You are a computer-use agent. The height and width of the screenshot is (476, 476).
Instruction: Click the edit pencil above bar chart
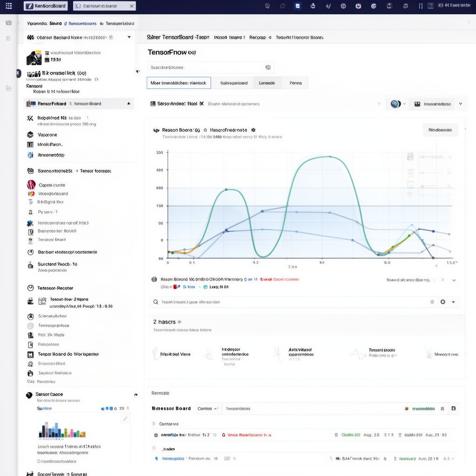(125, 419)
